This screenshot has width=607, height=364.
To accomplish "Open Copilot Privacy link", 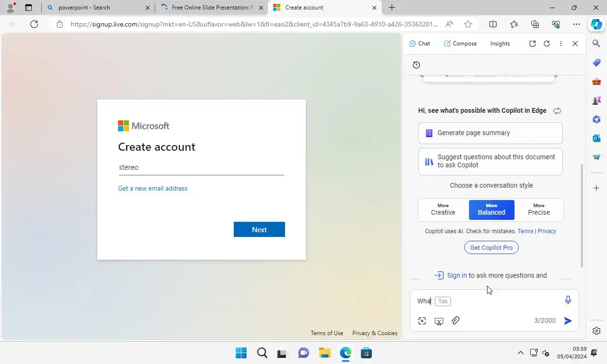I will tap(547, 231).
